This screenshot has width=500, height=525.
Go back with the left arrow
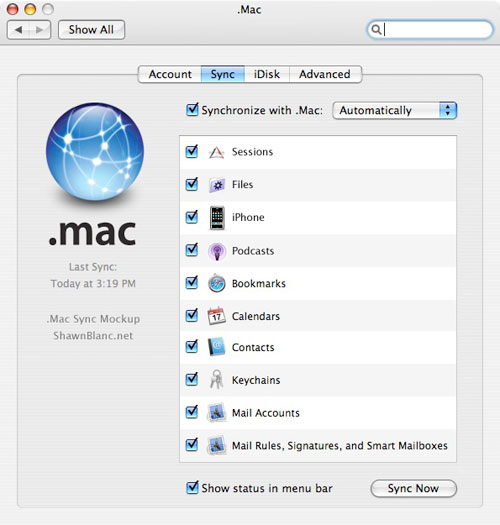tap(18, 30)
